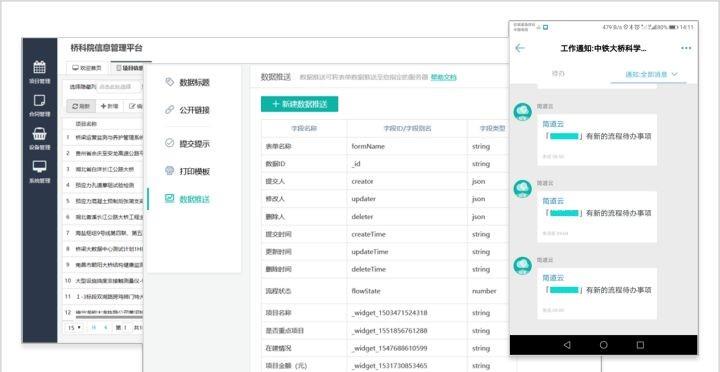The width and height of the screenshot is (720, 372).
Task: Open 项目管理 calendar icon in sidebar
Action: (39, 67)
